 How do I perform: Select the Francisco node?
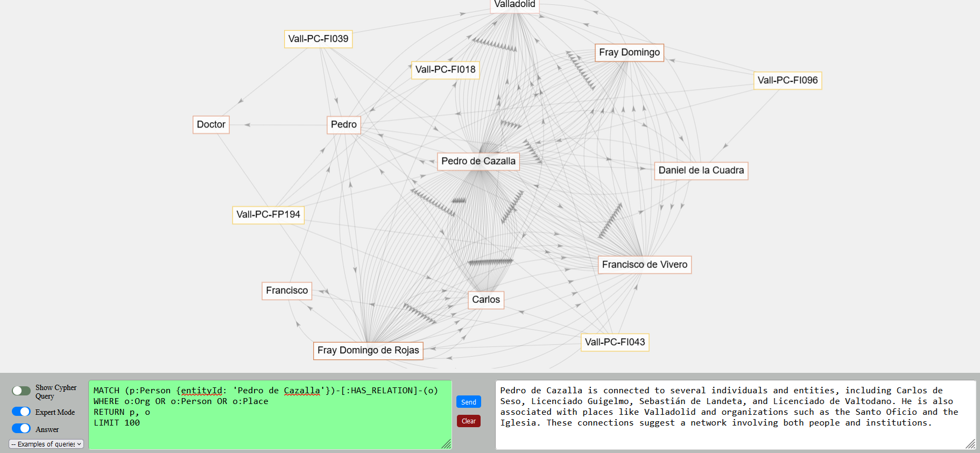(287, 291)
